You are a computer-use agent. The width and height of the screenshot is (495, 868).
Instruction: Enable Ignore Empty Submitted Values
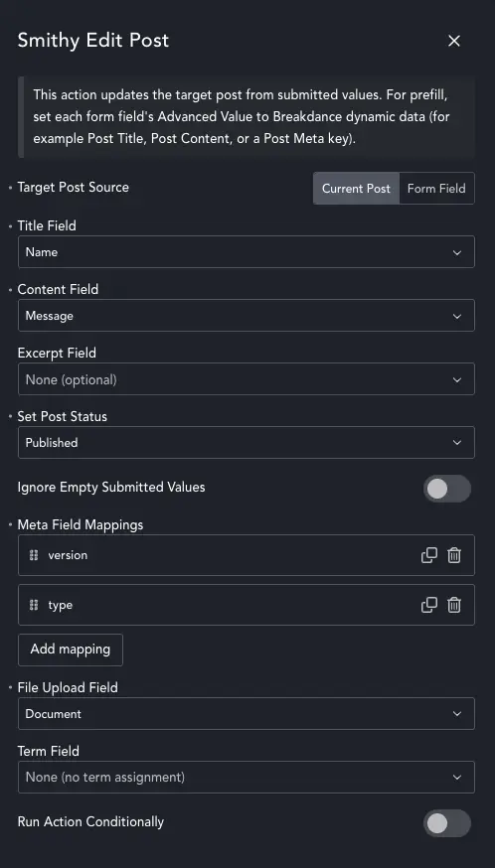coord(446,489)
